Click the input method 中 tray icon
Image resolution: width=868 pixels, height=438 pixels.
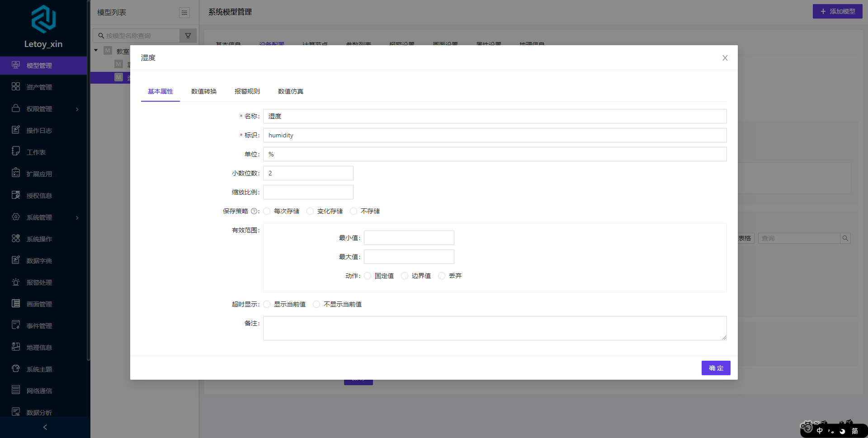(x=820, y=431)
